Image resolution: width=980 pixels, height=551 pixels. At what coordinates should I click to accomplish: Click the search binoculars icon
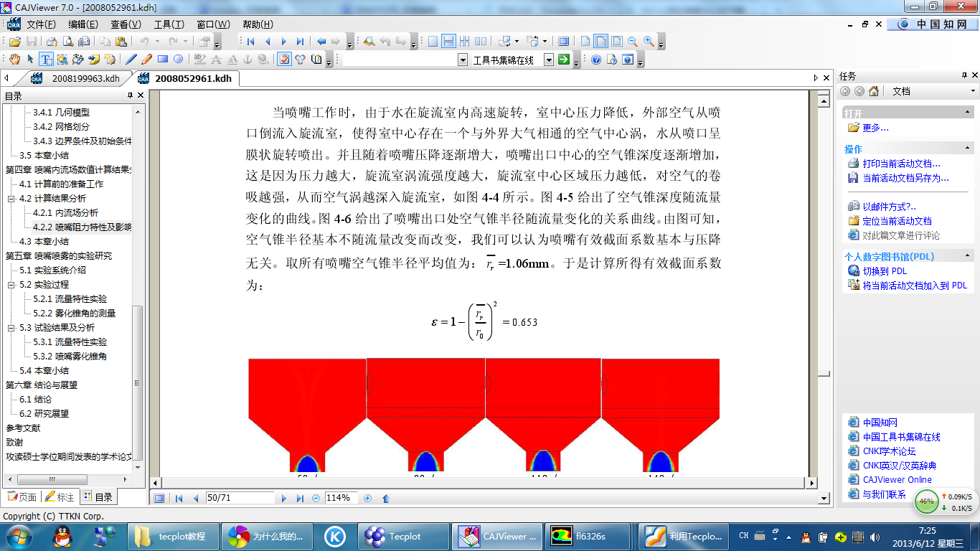point(369,42)
